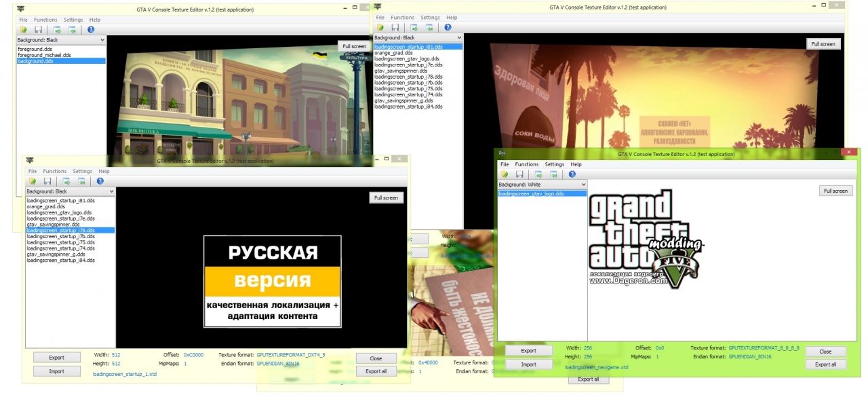Click Export texture icon in background.dds window

pos(57,30)
